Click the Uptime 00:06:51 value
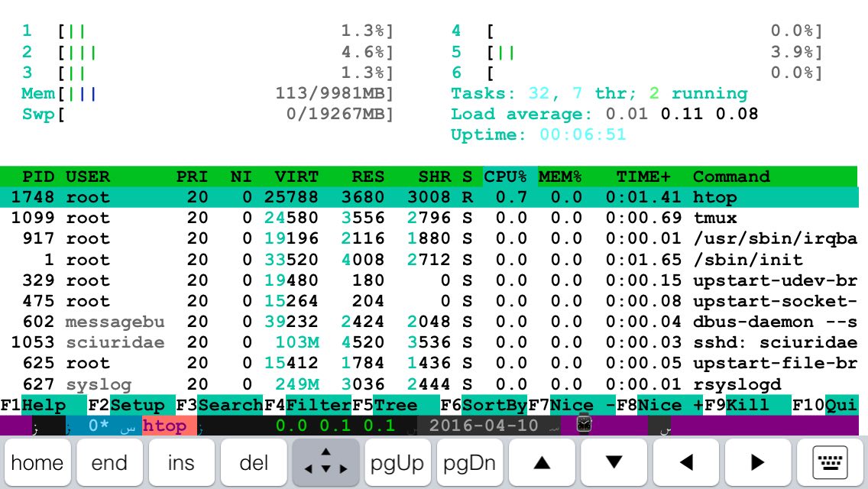 582,135
